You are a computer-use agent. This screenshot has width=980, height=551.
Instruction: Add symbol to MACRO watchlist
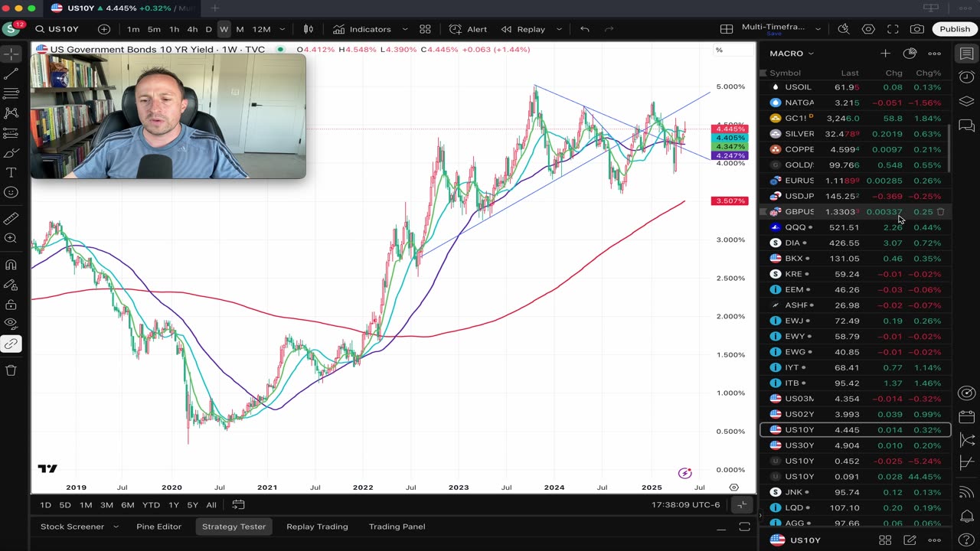click(885, 54)
